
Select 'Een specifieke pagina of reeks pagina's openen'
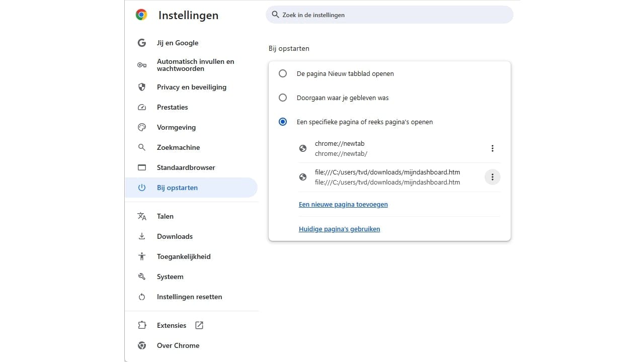coord(283,122)
